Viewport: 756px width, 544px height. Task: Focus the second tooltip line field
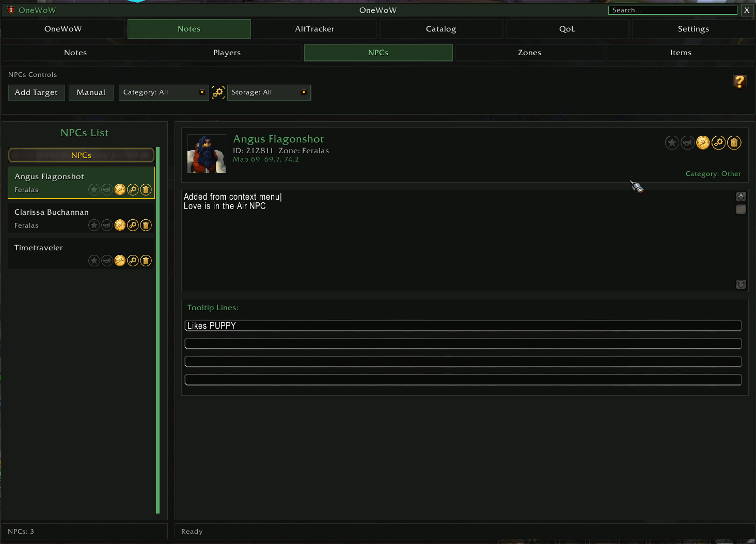click(463, 344)
